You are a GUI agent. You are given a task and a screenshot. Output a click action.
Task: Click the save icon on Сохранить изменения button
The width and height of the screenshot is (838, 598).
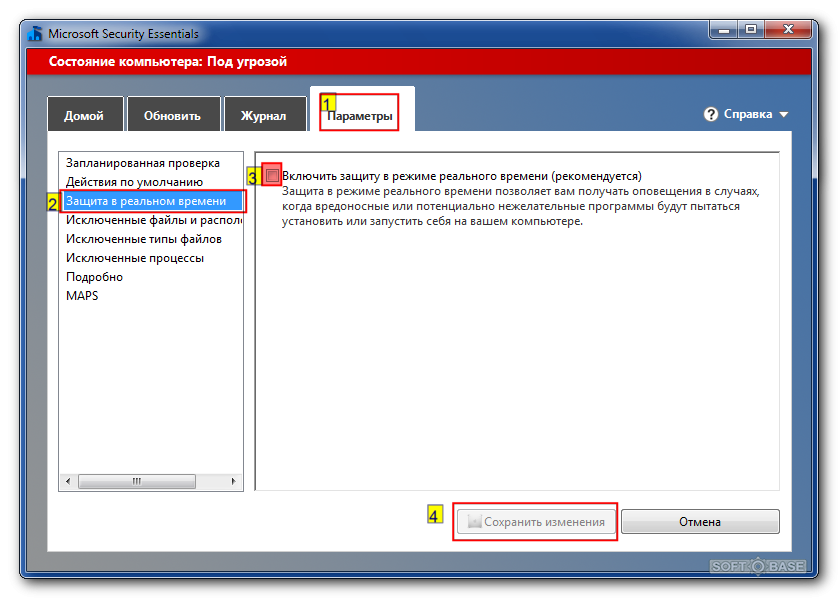475,520
